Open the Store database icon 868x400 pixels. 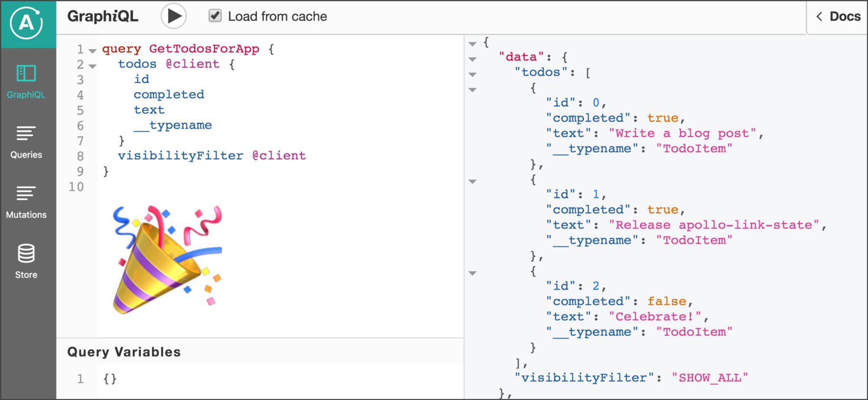pos(26,253)
